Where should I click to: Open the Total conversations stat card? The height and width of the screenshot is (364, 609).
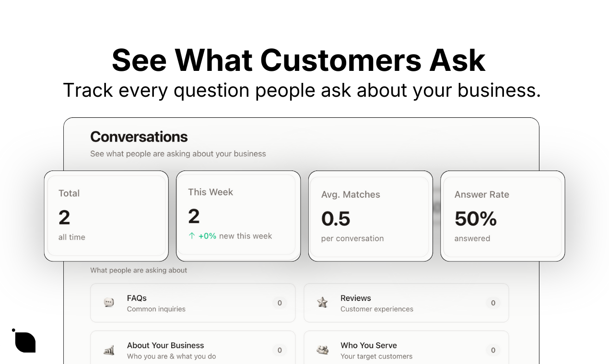[106, 216]
